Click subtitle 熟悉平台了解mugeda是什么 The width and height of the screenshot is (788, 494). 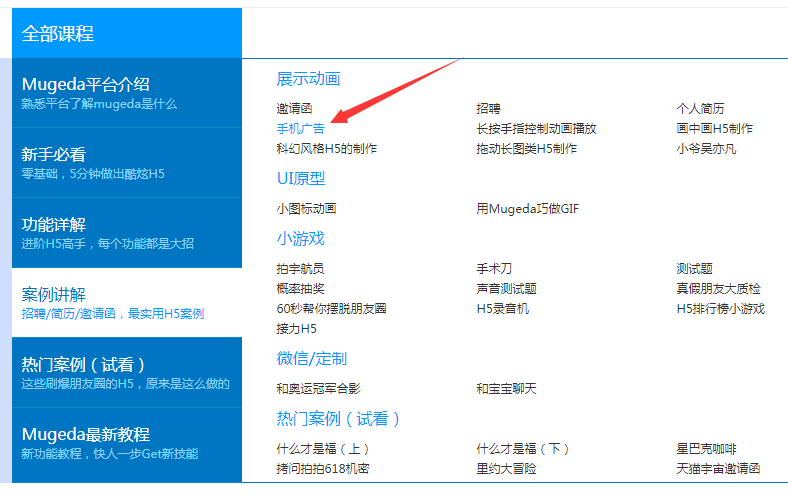[99, 104]
